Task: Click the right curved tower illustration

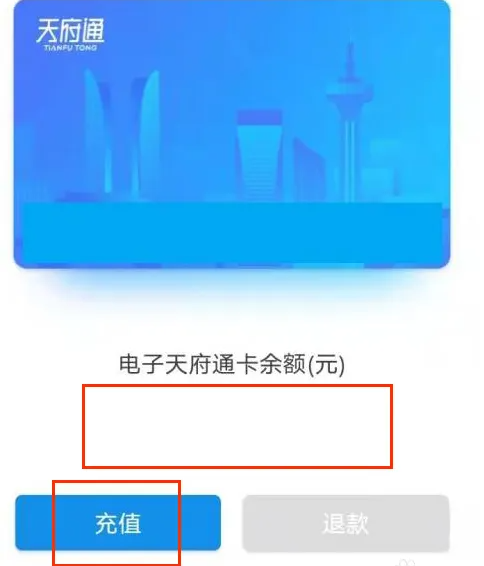Action: coord(147,134)
